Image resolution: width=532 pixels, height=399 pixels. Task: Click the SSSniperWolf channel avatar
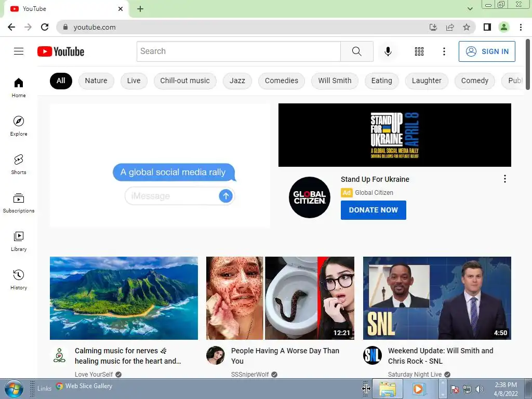click(216, 355)
